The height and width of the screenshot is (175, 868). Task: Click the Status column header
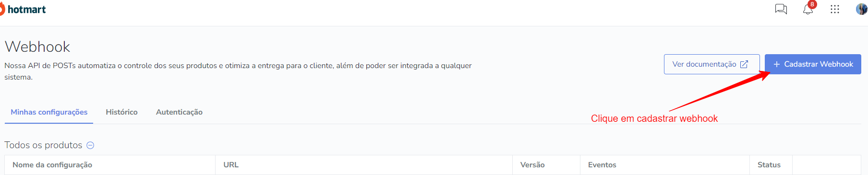click(x=769, y=165)
